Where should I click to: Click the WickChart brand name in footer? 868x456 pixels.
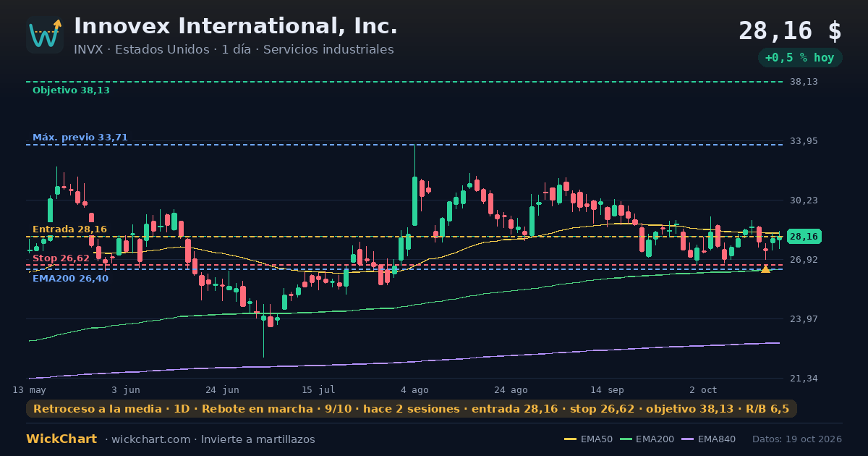61,439
